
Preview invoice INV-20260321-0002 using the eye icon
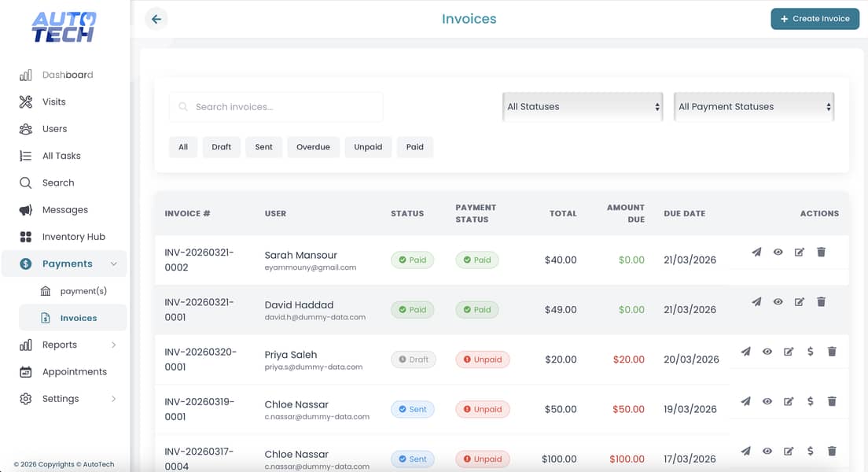[778, 252]
